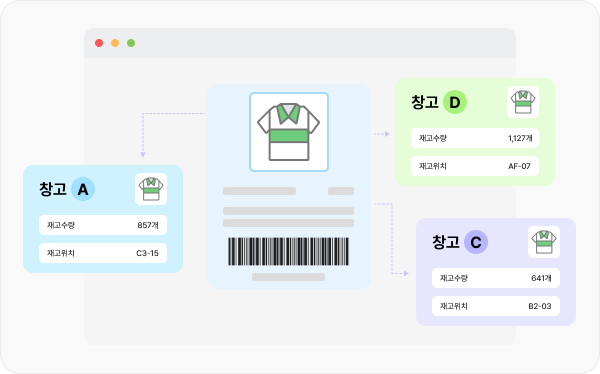
Task: Select 재고위치 AF-07 row in 창고 D
Action: pyautogui.click(x=475, y=166)
